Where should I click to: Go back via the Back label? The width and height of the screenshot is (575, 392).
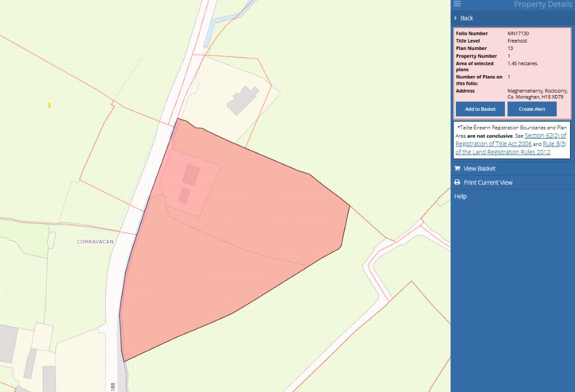tap(467, 18)
